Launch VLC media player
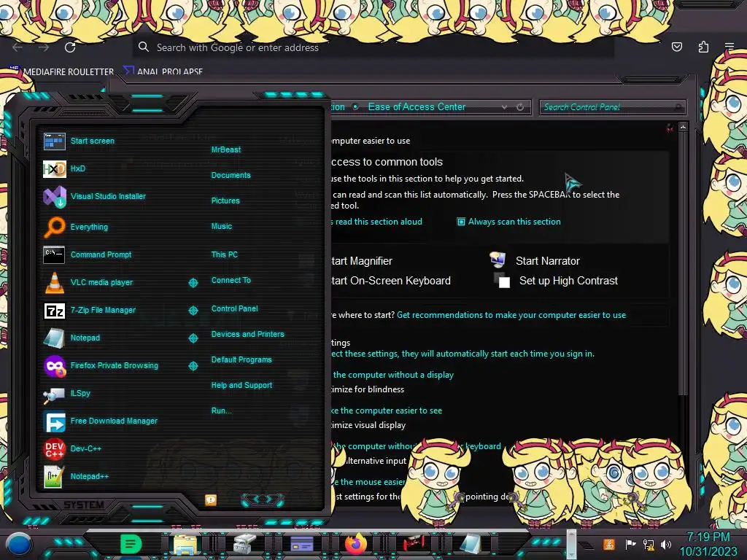 tap(54, 282)
